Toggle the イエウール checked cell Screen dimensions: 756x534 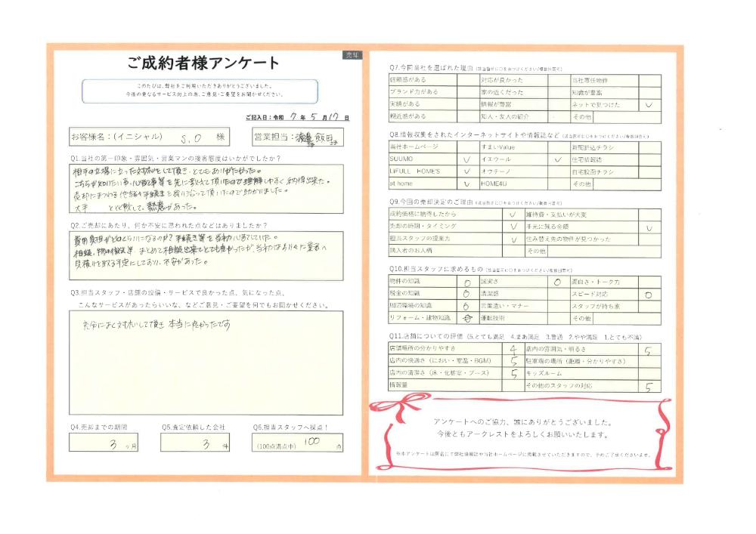point(559,159)
